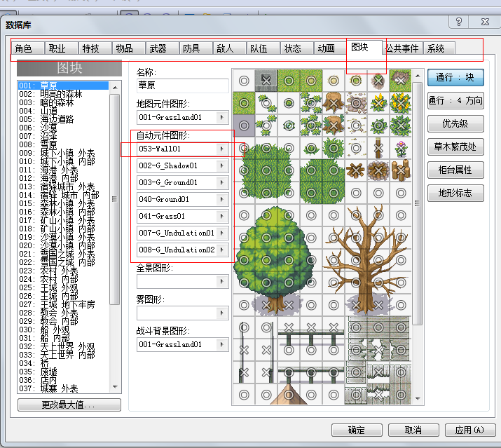Click the 应用 (A) button

point(470,430)
